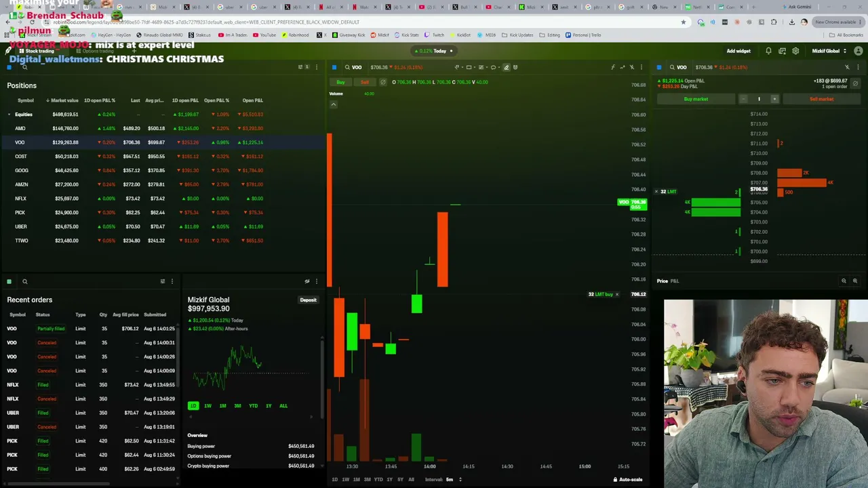Open notifications bell
Viewport: 868px width, 488px height.
coord(768,51)
